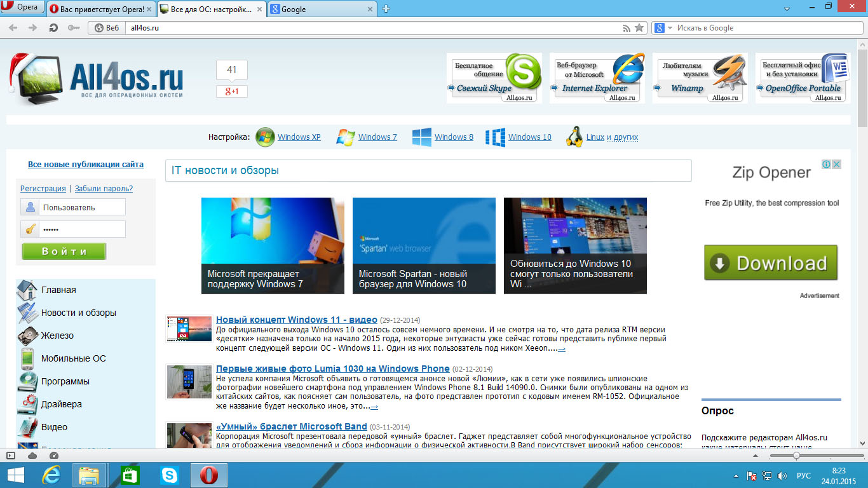Open 'Первые живые фото Lumia 1030' article
This screenshot has width=868, height=488.
[333, 369]
